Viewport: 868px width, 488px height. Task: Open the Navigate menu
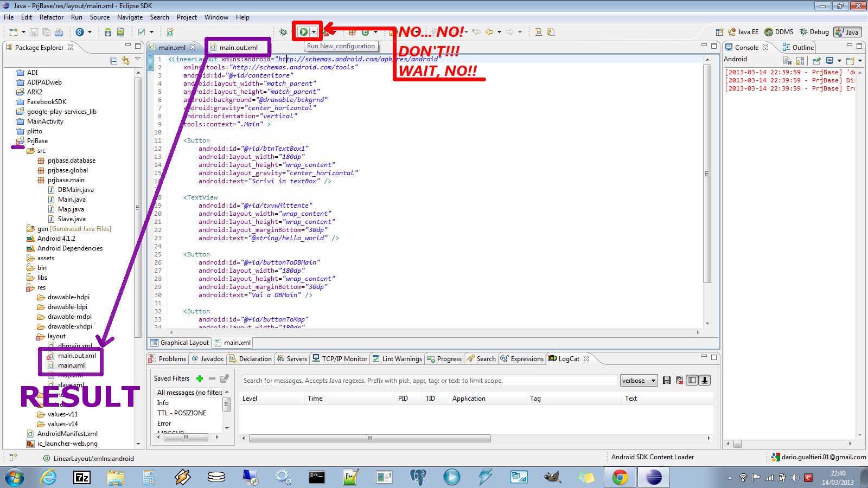coord(130,17)
